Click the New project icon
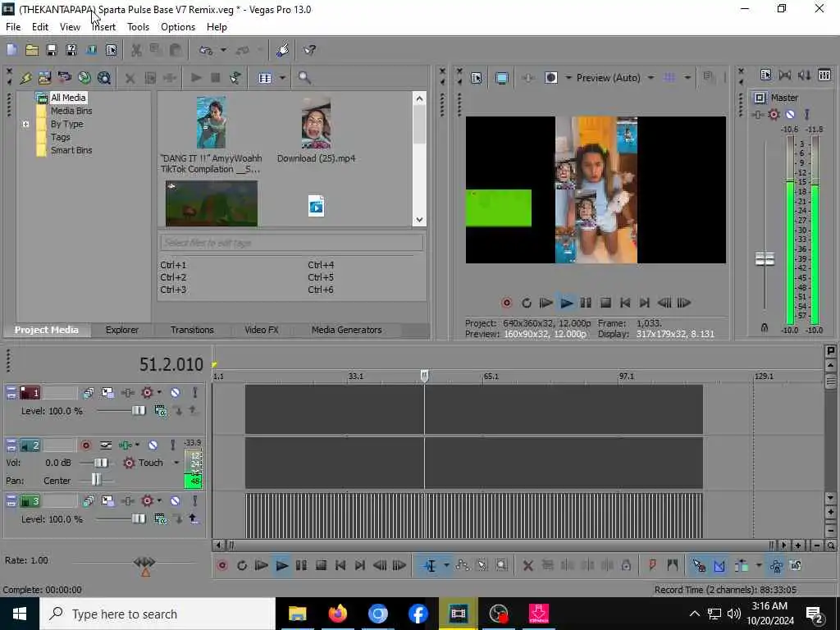 pyautogui.click(x=11, y=50)
